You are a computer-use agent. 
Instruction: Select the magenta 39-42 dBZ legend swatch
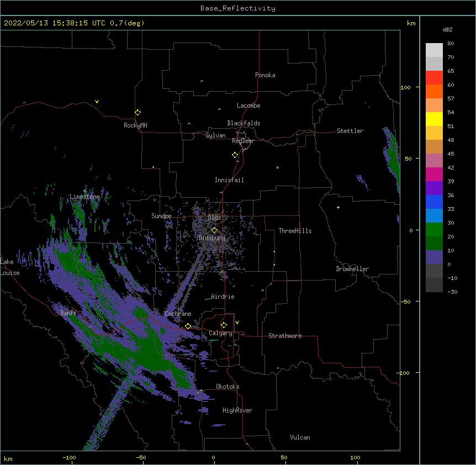(x=434, y=174)
